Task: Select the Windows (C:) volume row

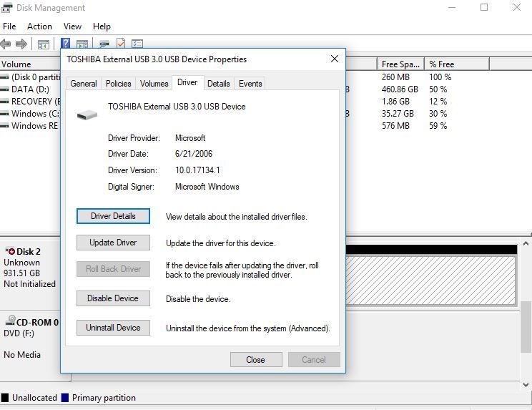Action: pos(30,114)
